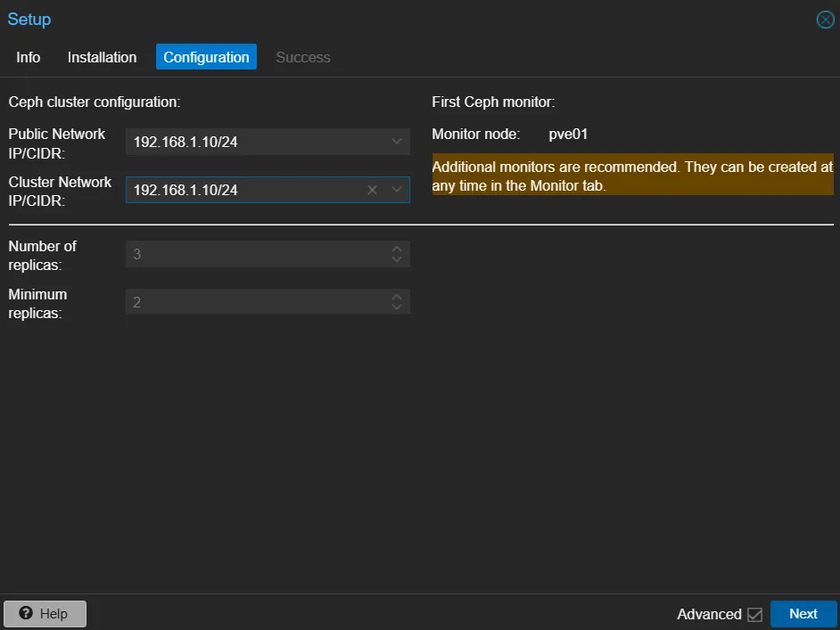Close the Setup dialog

point(825,20)
